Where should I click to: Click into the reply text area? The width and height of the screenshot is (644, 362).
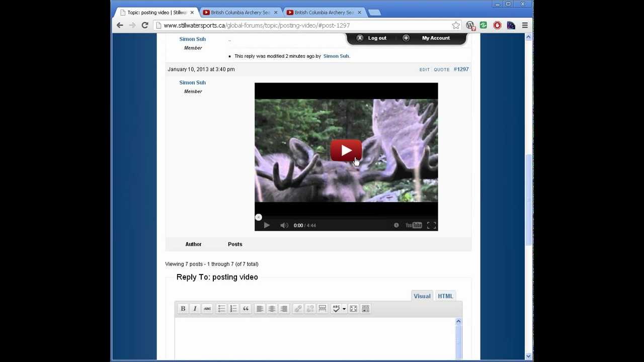315,339
